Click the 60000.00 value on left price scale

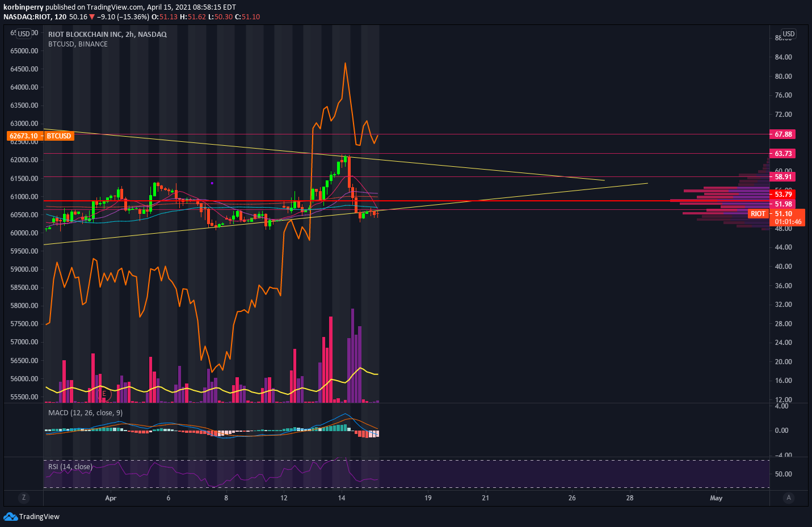(x=24, y=233)
